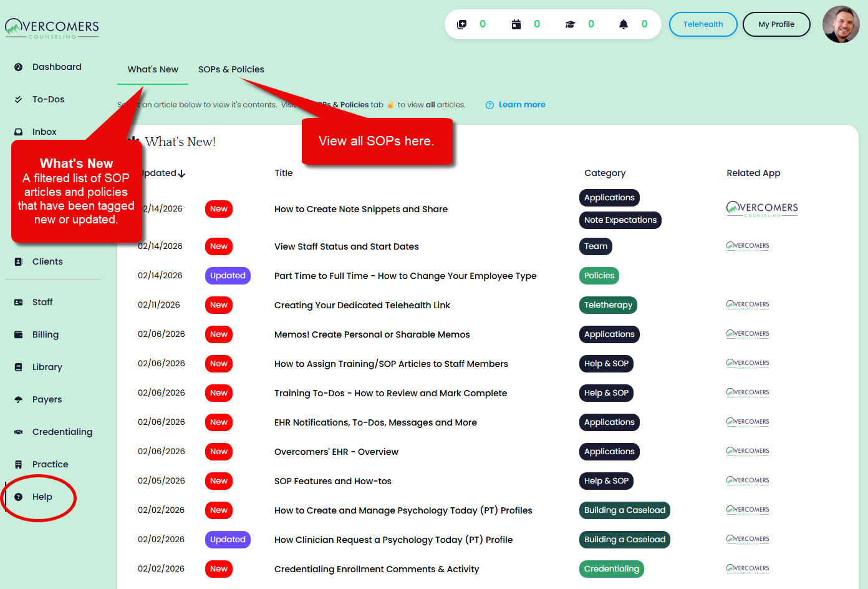Screen dimensions: 868x589
Task: Click the Teletherapy category tag
Action: tap(608, 305)
